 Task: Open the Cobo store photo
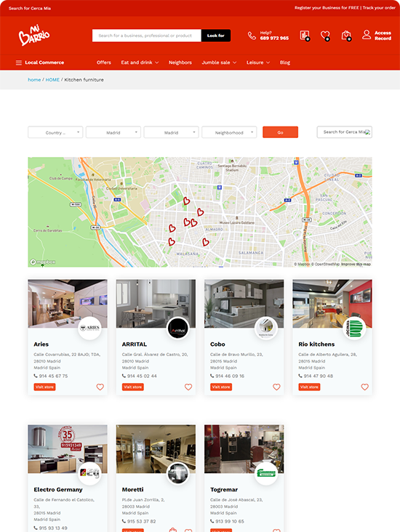pyautogui.click(x=244, y=304)
